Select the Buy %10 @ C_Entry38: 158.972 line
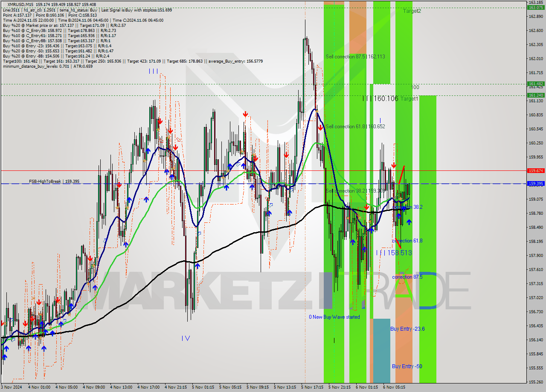The image size is (546, 392). 59,30
